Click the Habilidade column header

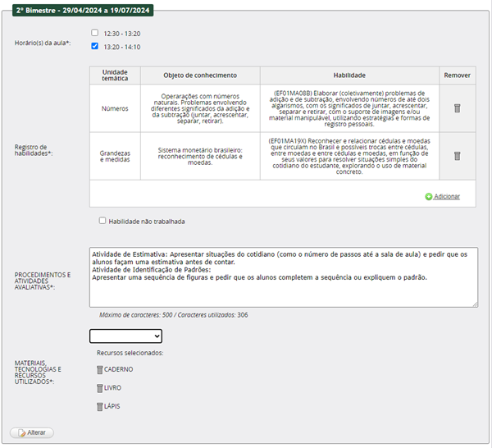pos(349,75)
